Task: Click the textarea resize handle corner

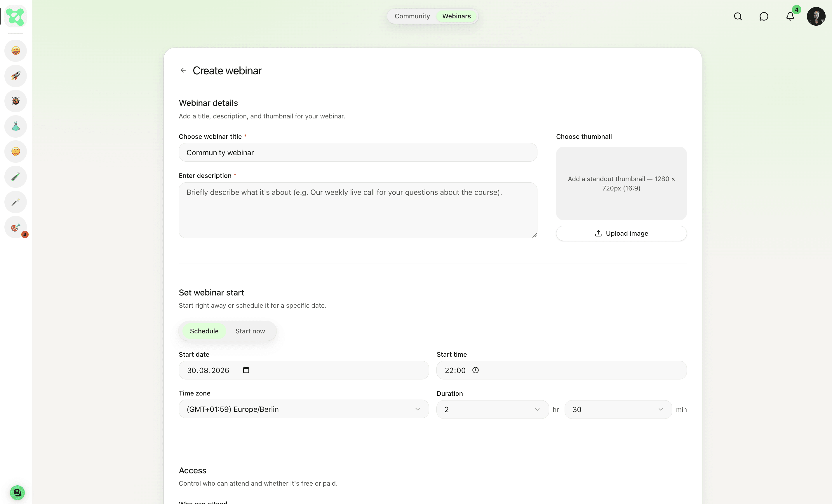Action: [x=534, y=235]
